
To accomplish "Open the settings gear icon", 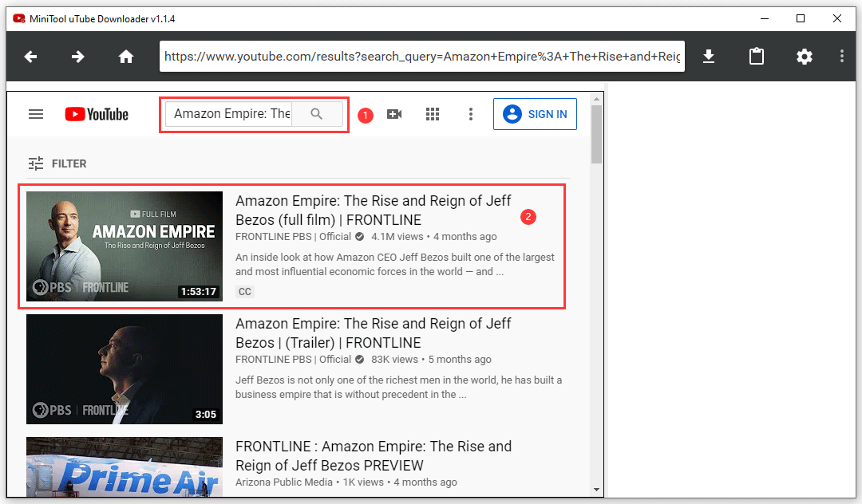I will [804, 56].
